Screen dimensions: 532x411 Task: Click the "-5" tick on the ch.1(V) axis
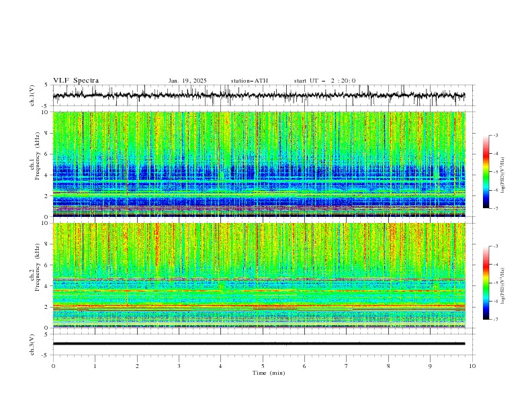coord(46,106)
